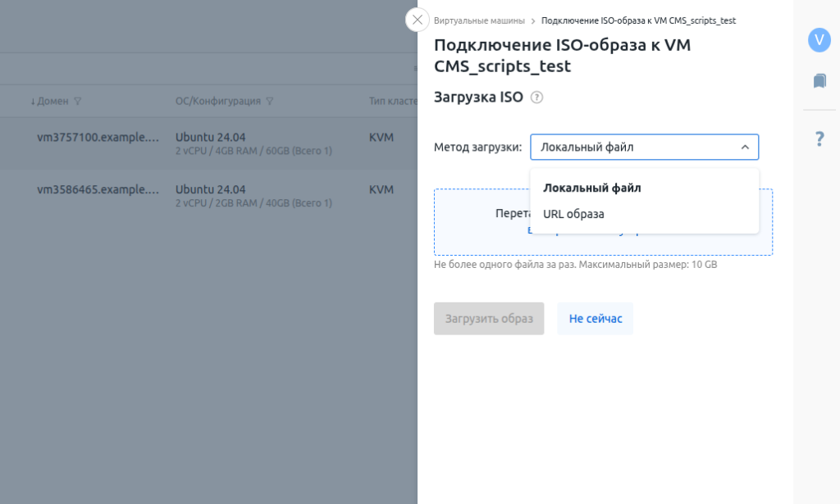Open the documentation bookmark icon
The width and height of the screenshot is (840, 504).
coord(819,81)
